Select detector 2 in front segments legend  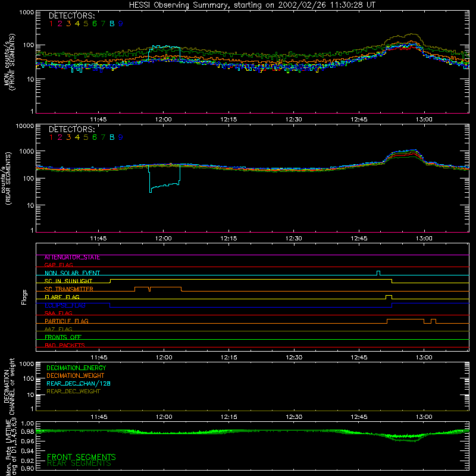click(60, 24)
